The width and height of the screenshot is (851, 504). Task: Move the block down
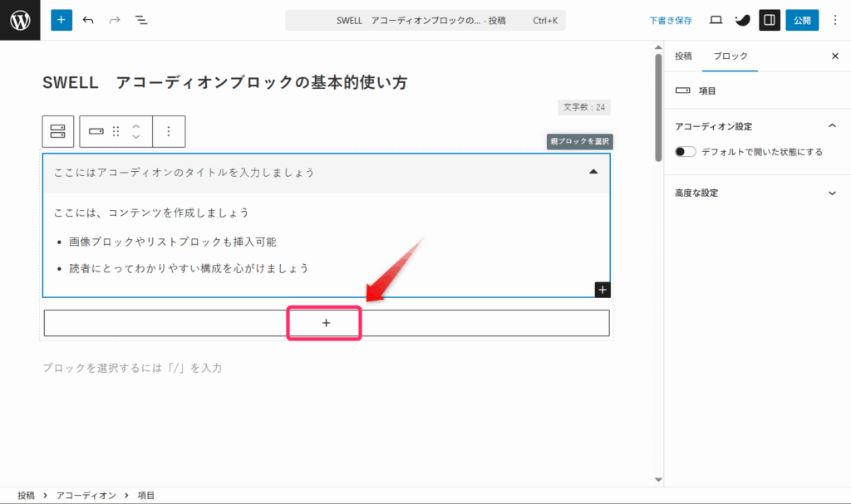coord(135,136)
